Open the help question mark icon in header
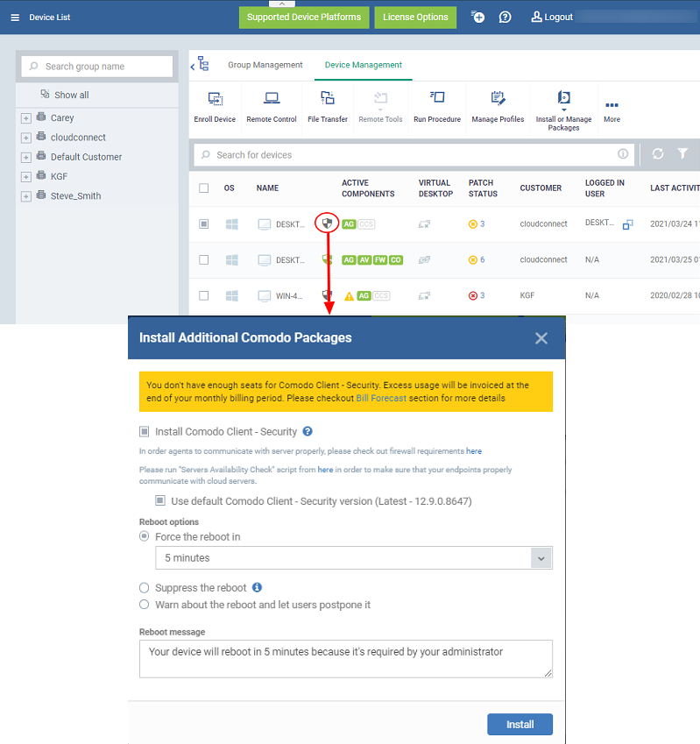Screen dimensions: 700x744 click(506, 17)
